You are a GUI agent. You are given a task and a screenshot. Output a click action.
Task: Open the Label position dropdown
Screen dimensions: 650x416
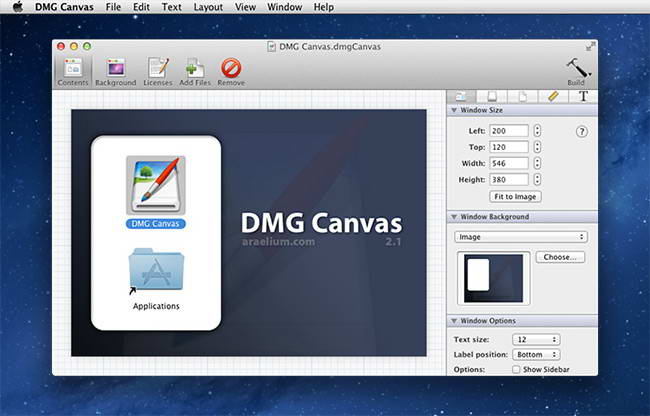coord(535,354)
